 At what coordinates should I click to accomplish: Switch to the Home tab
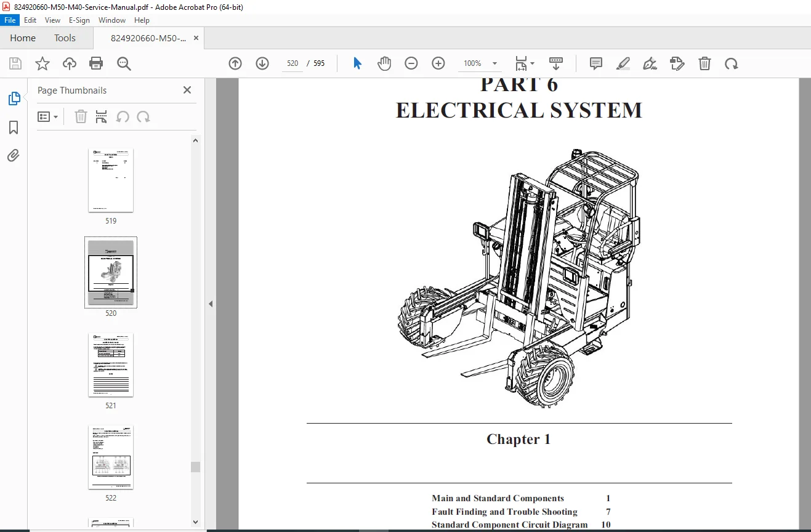coord(23,38)
